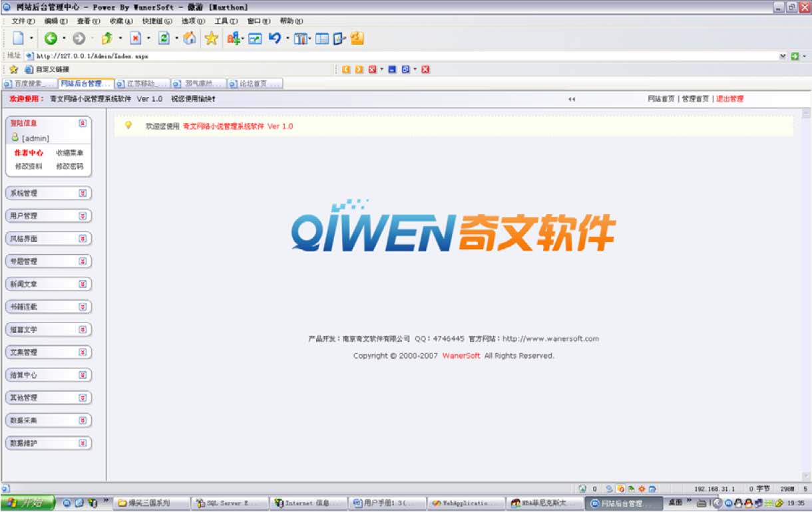Open the 工具 menu
Screen dimensions: 812x512
pyautogui.click(x=226, y=21)
